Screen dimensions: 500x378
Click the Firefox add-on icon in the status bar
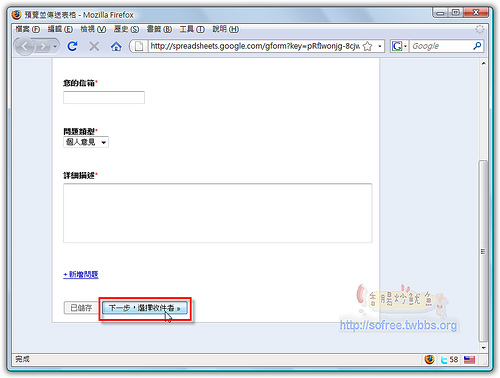coord(429,359)
